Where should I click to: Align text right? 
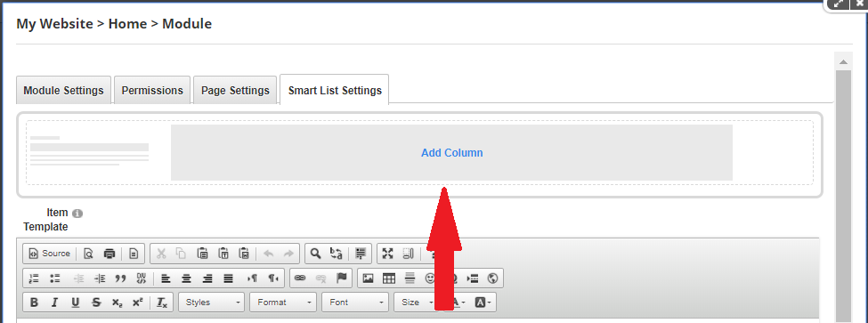tap(207, 279)
